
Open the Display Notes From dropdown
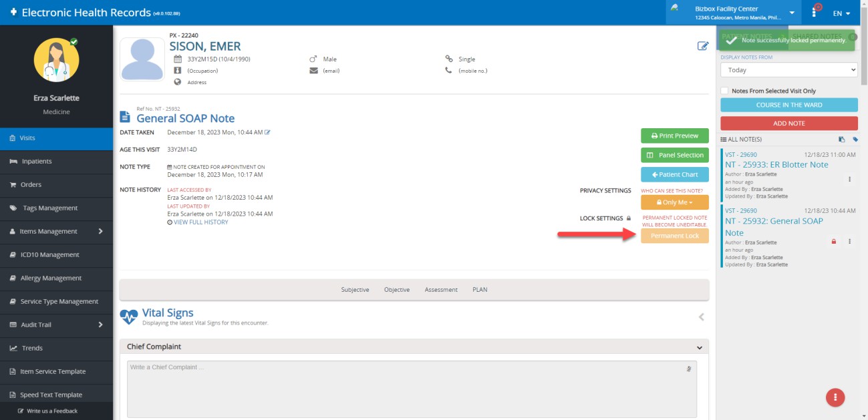[788, 70]
